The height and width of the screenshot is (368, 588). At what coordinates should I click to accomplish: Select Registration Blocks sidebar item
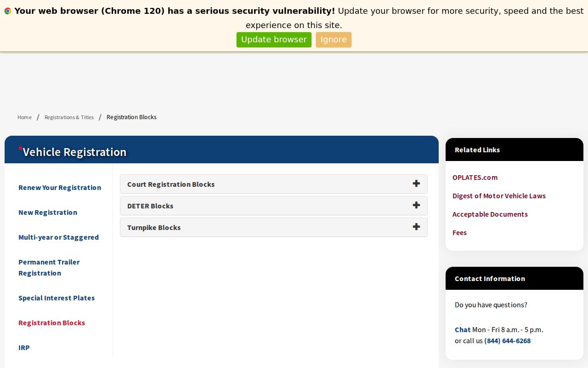pos(51,323)
